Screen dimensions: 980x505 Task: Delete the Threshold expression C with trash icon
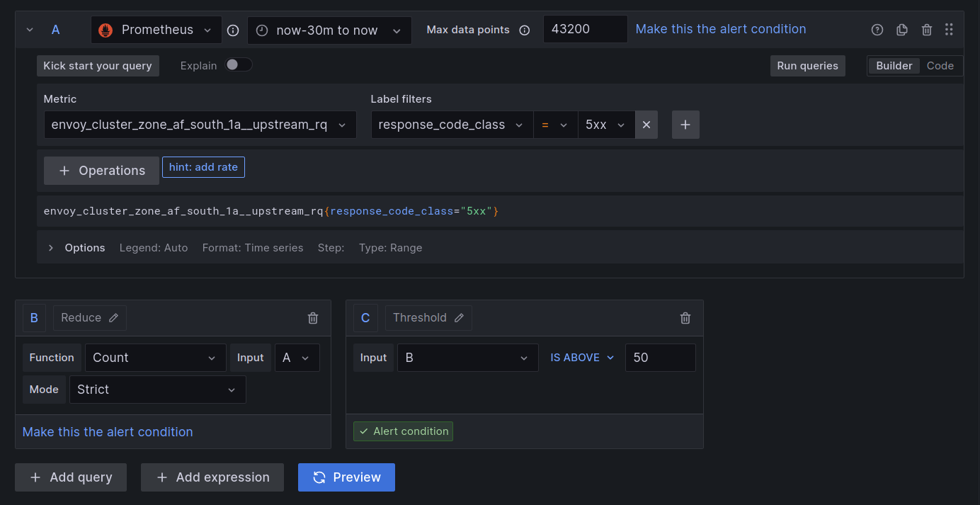click(x=685, y=318)
